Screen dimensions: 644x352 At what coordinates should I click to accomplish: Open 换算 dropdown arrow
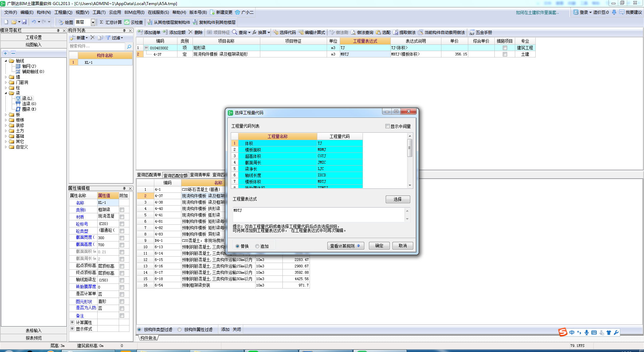pyautogui.click(x=269, y=33)
